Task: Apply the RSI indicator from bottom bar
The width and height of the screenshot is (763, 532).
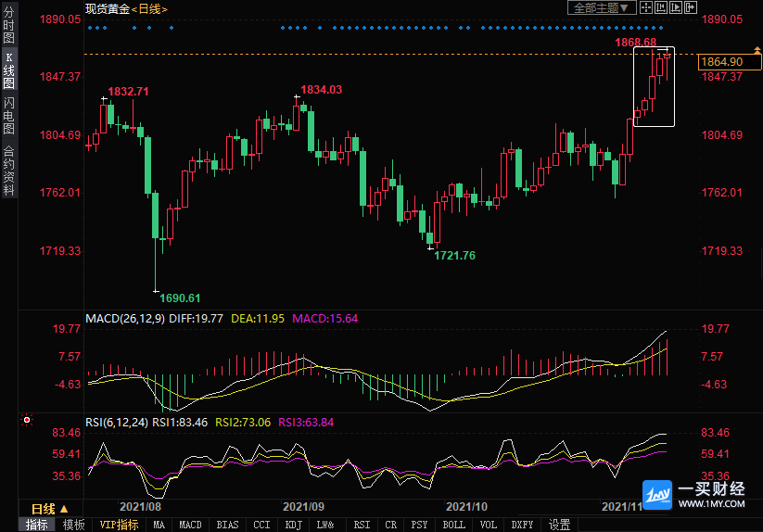Action: point(362,525)
